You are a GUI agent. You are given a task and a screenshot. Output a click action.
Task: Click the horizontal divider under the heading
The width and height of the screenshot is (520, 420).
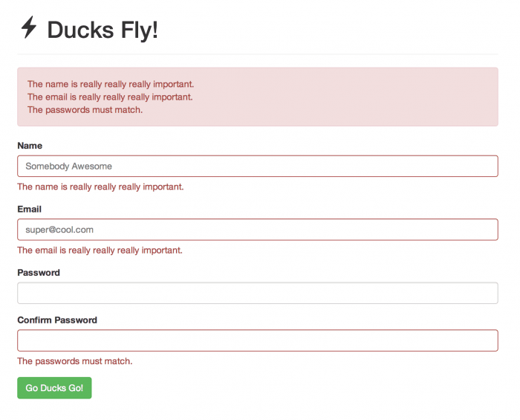pyautogui.click(x=257, y=54)
